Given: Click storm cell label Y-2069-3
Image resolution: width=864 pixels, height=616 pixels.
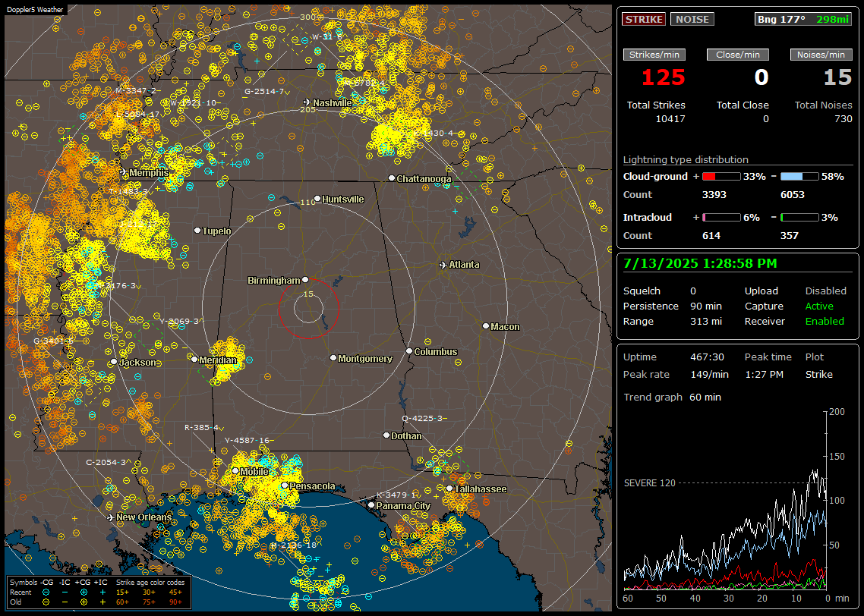Looking at the screenshot, I should (181, 321).
